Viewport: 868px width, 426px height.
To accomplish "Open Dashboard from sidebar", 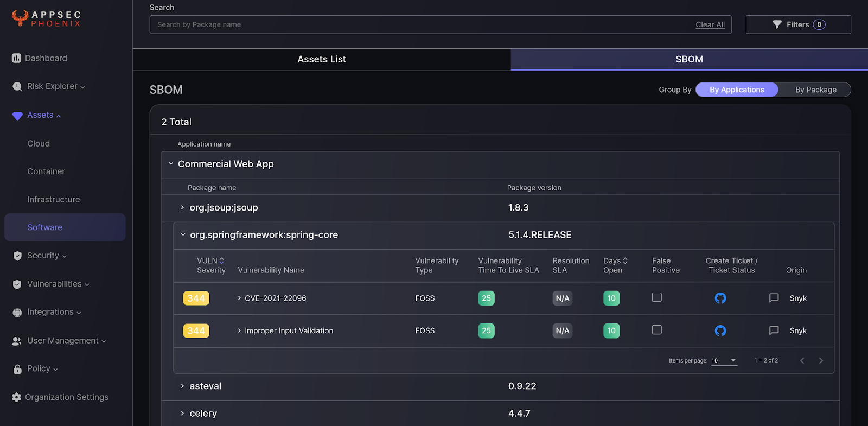I will click(x=46, y=58).
